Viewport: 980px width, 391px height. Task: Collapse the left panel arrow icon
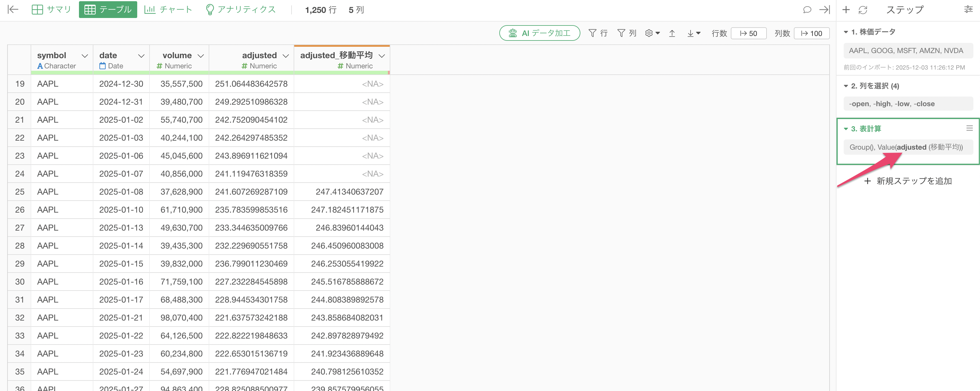tap(13, 10)
